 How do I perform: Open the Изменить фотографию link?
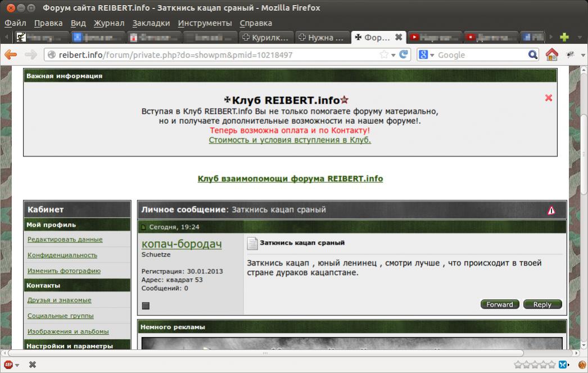64,271
